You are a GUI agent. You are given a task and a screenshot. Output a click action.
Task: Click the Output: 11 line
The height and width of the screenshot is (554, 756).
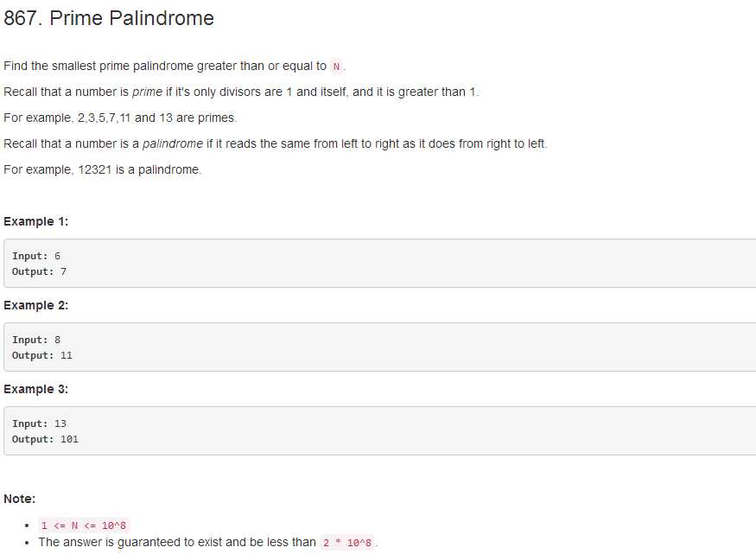point(42,355)
